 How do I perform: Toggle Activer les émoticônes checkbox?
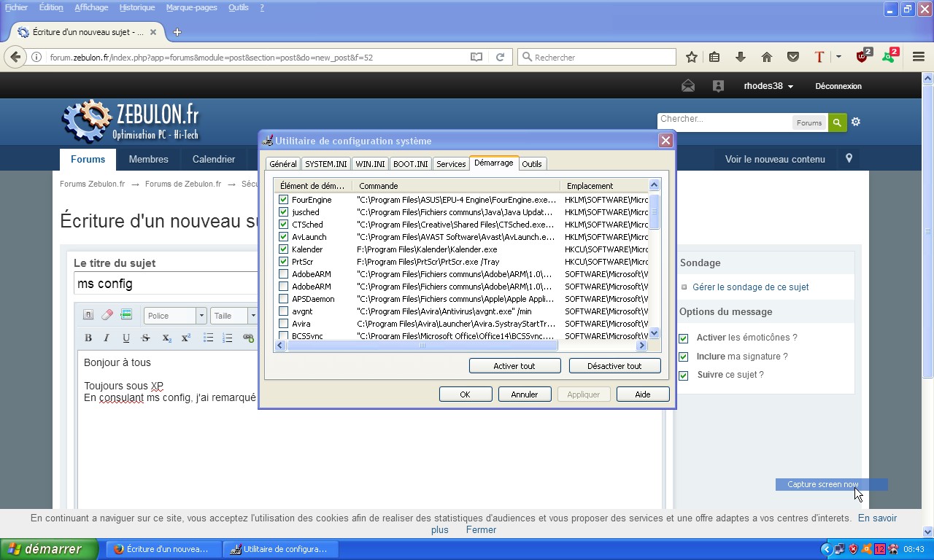683,338
